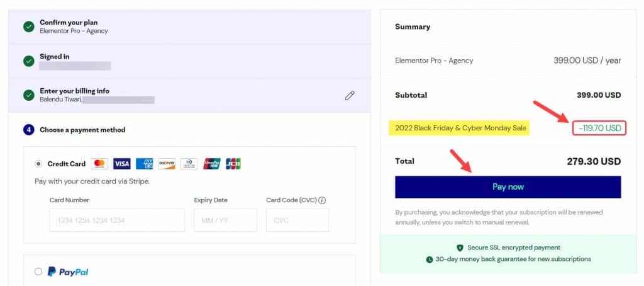Click the -119.70 USD discount amount
The height and width of the screenshot is (286, 644).
tap(600, 129)
